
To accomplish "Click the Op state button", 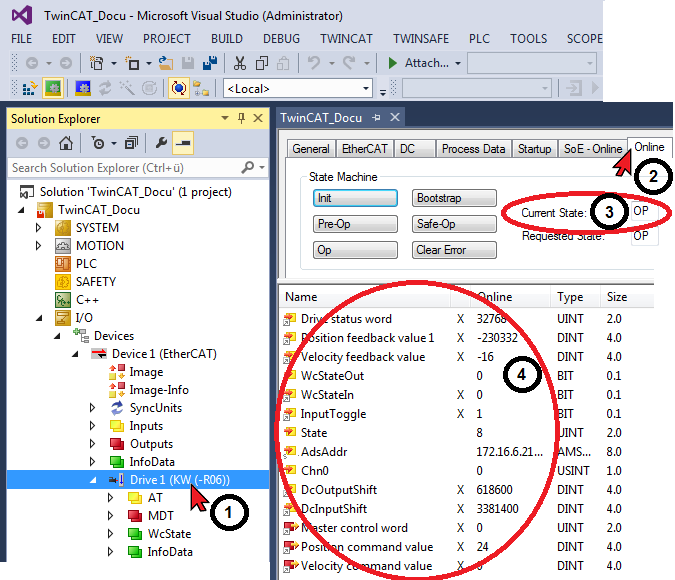I will pyautogui.click(x=355, y=250).
